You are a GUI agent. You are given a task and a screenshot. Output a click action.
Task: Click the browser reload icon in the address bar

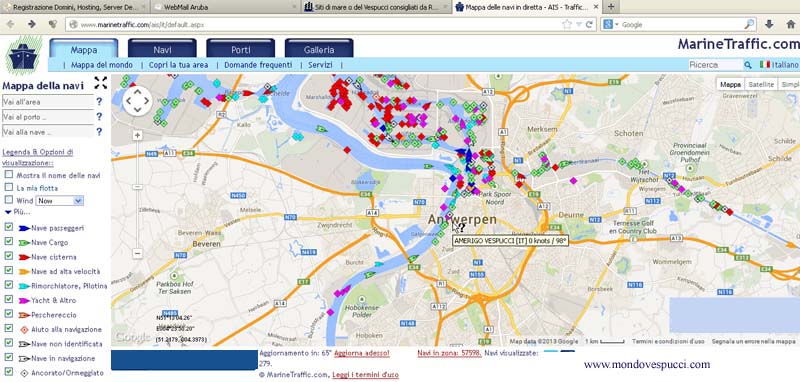[589, 24]
